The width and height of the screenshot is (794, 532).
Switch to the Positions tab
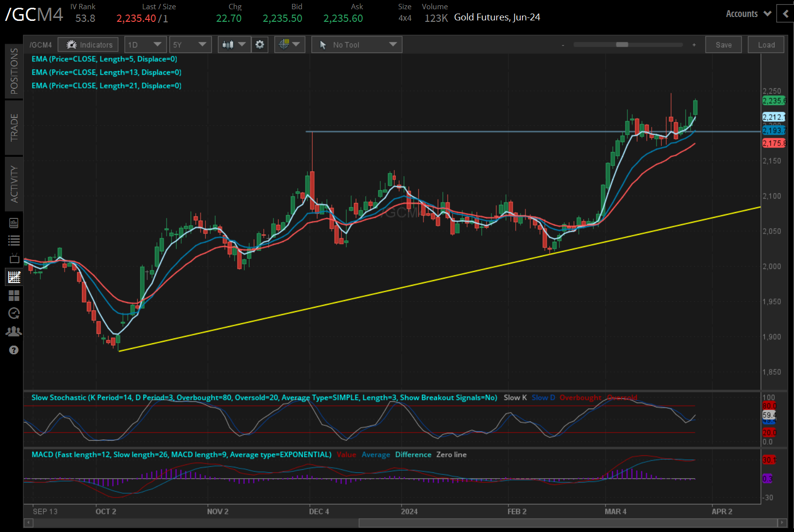click(x=14, y=71)
